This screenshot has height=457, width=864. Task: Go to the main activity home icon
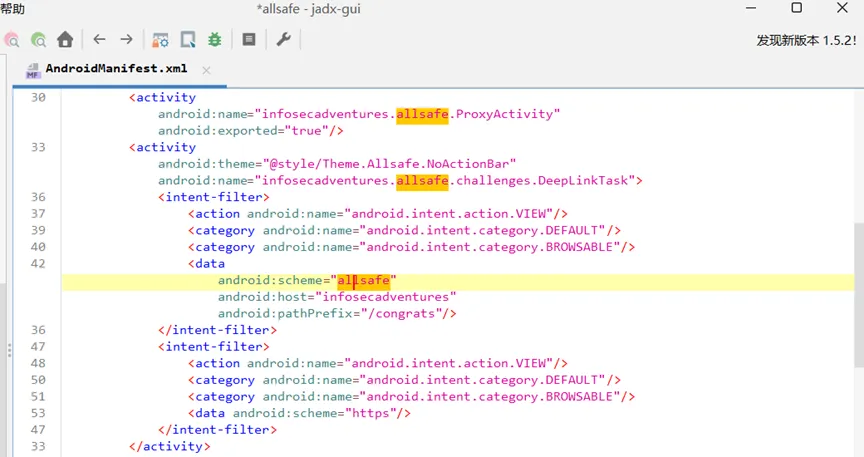[x=65, y=40]
